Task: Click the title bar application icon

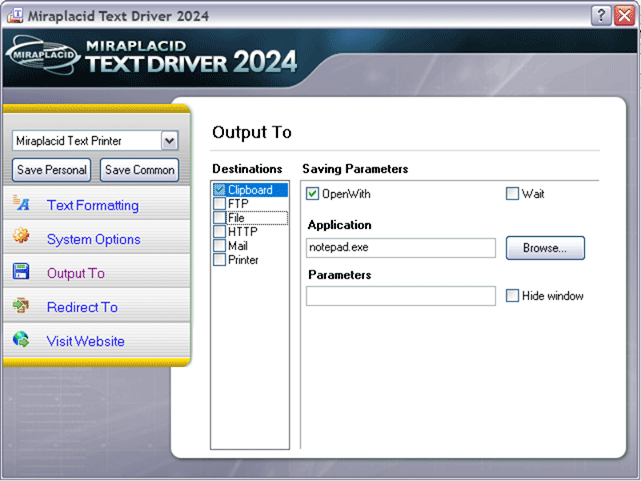Action: coord(15,15)
